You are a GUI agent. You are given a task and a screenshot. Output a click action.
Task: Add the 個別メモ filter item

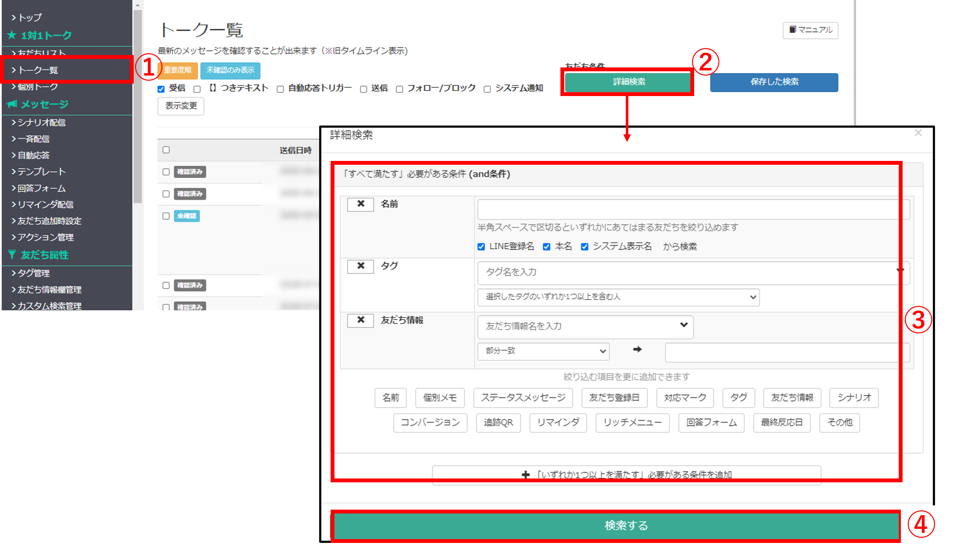click(x=440, y=398)
